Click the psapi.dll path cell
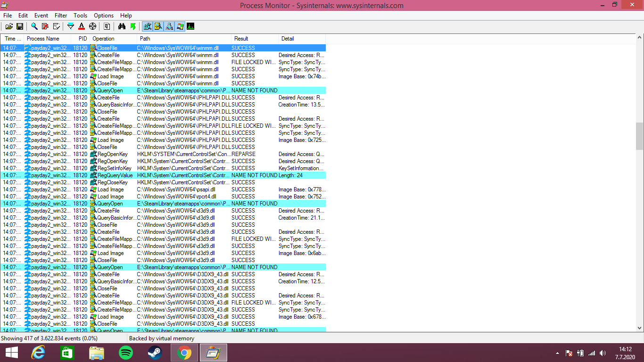 [176, 189]
